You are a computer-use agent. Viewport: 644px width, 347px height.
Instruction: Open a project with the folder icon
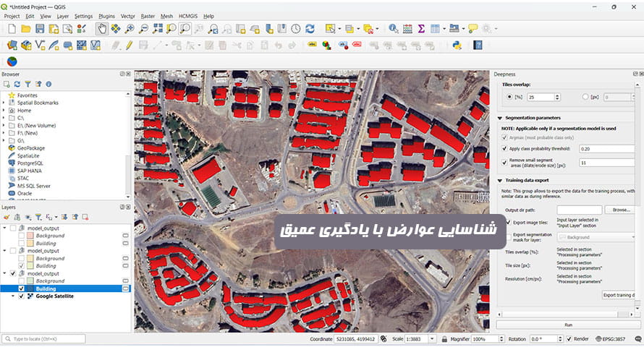tap(26, 29)
